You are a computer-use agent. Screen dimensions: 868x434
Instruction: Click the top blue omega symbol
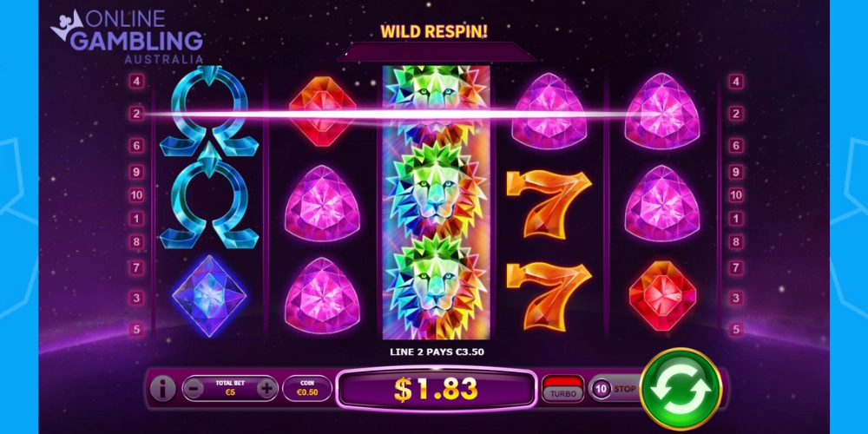(x=209, y=111)
